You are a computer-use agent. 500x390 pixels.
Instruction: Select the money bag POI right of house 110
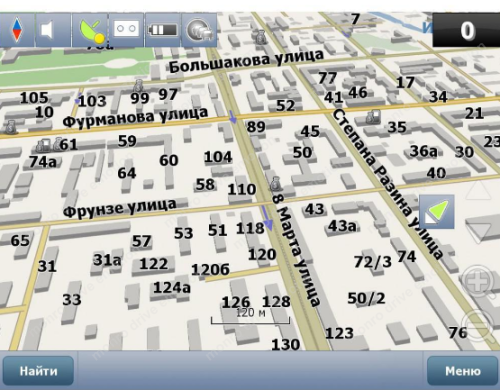pos(276,183)
